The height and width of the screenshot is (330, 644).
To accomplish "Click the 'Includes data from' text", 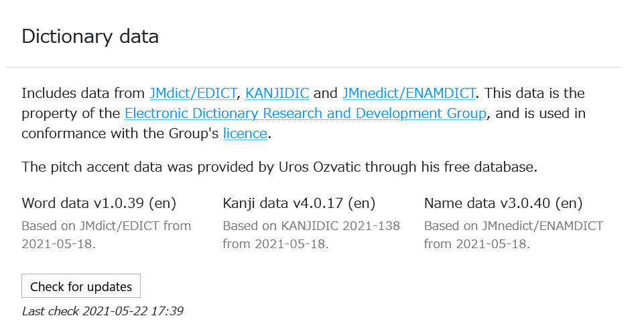I will tap(83, 93).
